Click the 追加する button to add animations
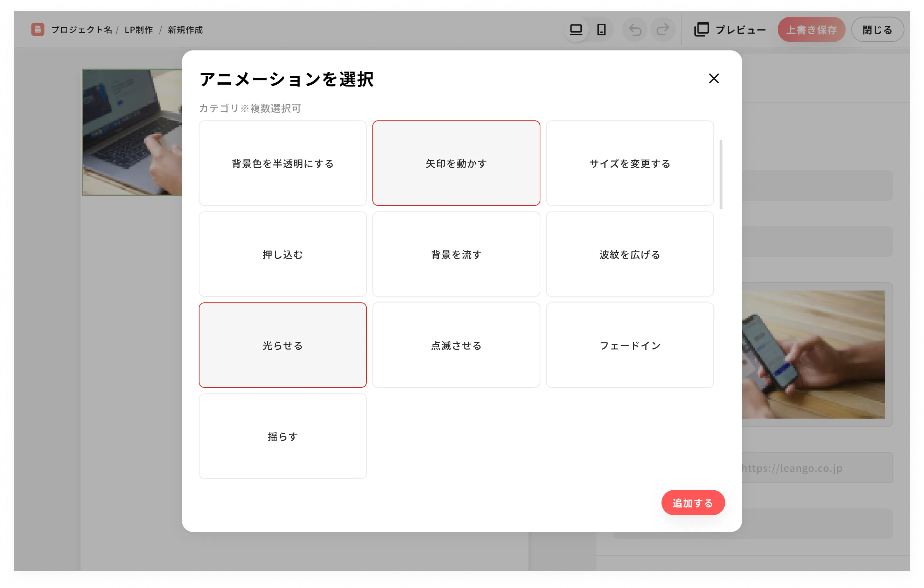The width and height of the screenshot is (924, 588). (x=693, y=502)
